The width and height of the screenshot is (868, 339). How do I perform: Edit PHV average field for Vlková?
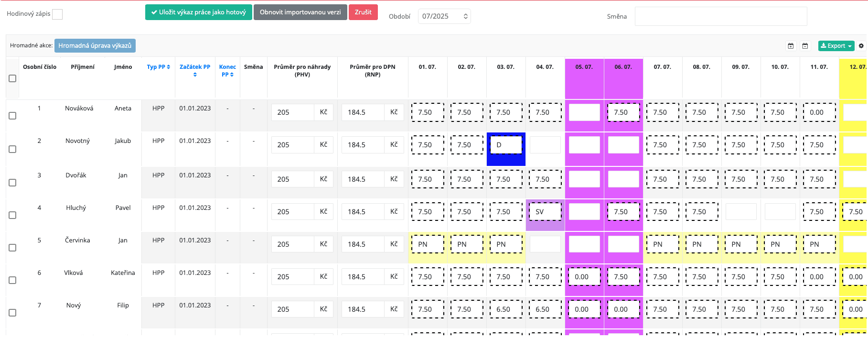pos(293,277)
